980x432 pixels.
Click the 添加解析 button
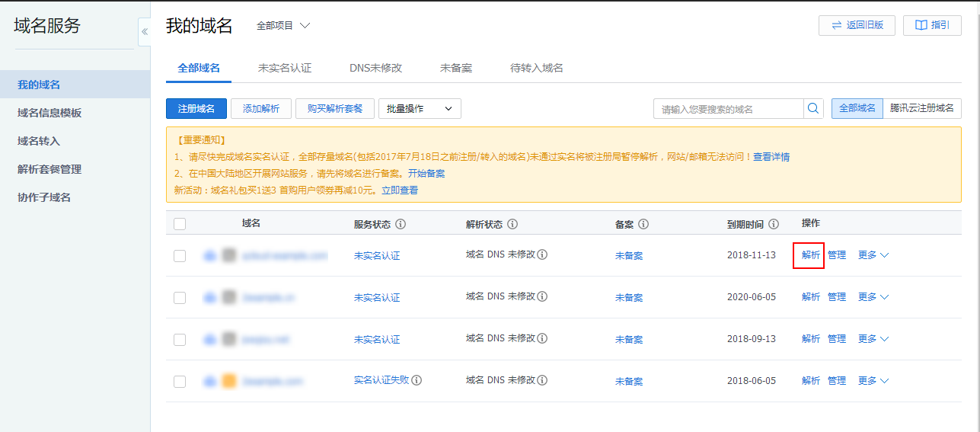point(261,109)
